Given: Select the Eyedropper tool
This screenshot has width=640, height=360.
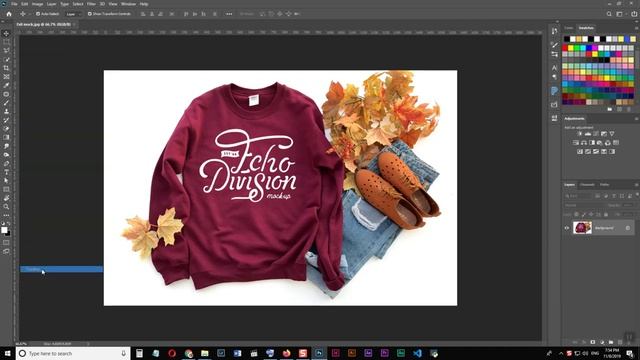Looking at the screenshot, I should click(x=6, y=85).
